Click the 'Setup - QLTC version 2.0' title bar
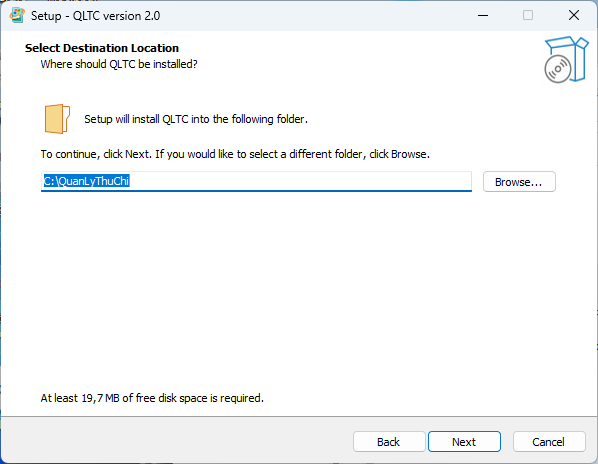 [95, 16]
